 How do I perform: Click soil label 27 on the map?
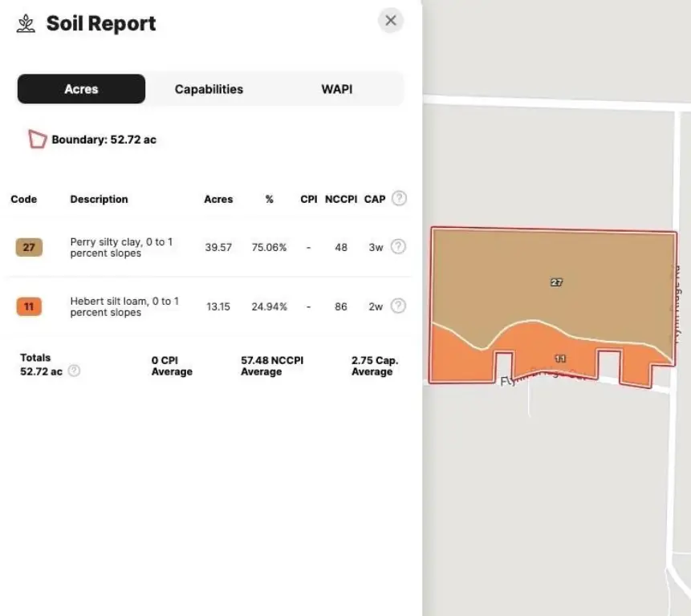[x=556, y=282]
